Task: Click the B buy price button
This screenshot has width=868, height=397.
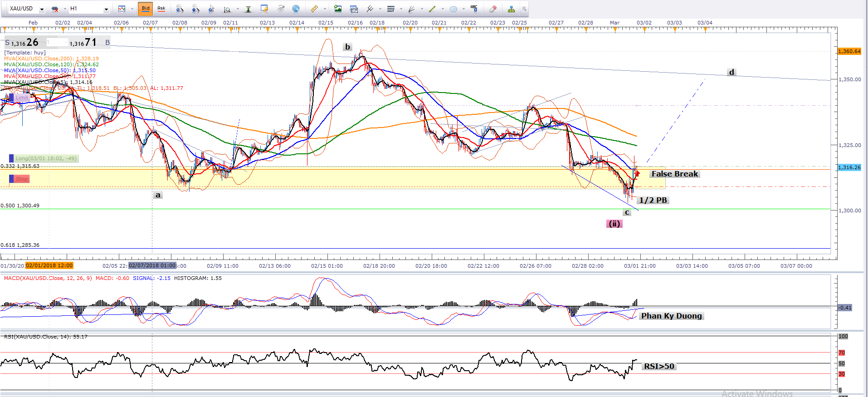Action: point(107,43)
